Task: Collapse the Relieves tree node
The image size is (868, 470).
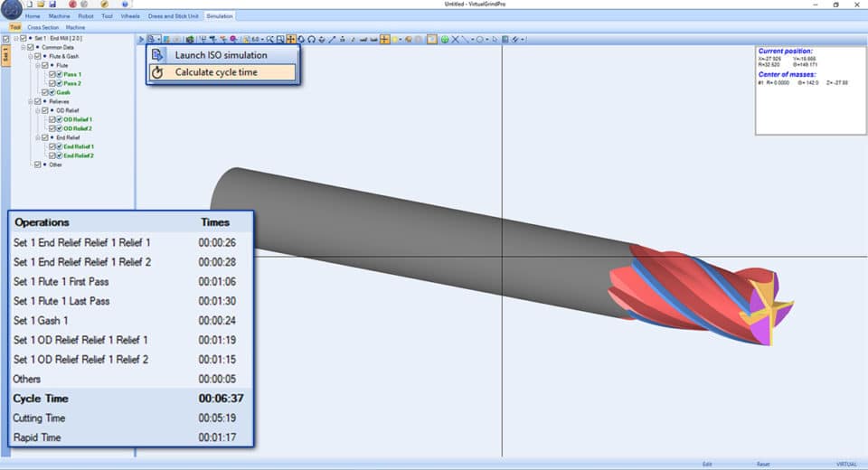Action: [x=29, y=101]
